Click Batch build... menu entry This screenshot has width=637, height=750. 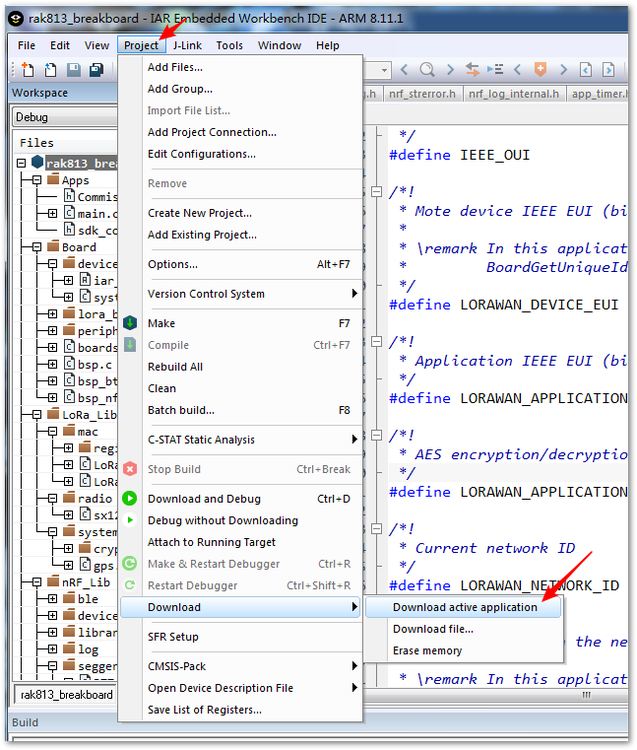tap(240, 410)
